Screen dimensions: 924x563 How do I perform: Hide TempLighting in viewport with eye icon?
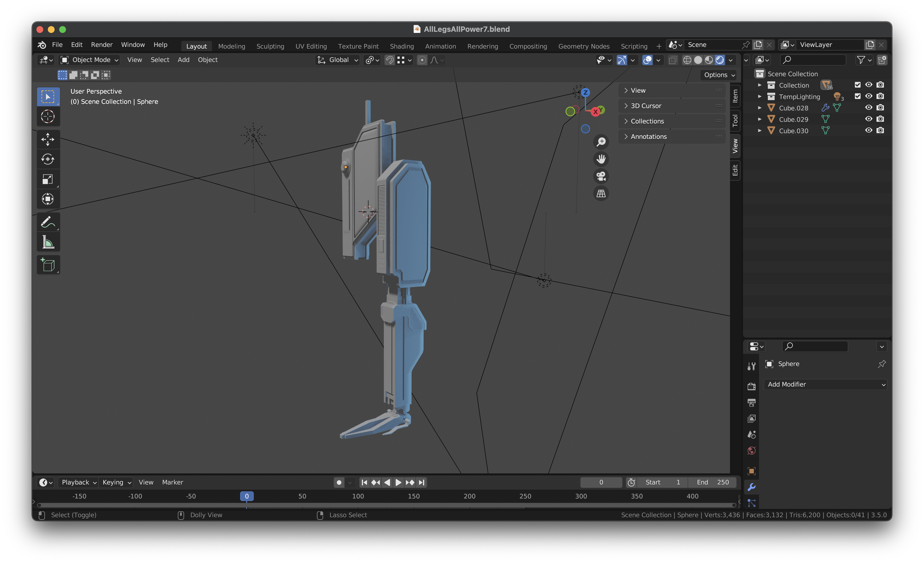click(x=869, y=96)
